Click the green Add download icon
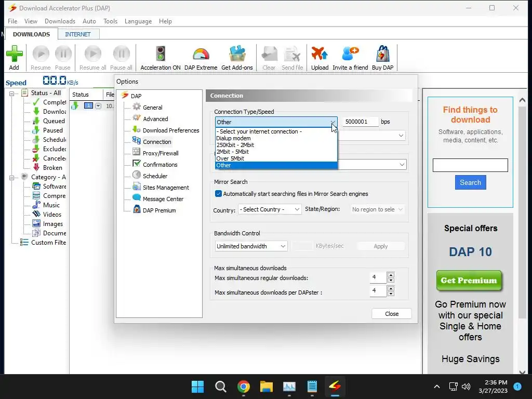Screen dimensions: 532x399 tap(14, 54)
